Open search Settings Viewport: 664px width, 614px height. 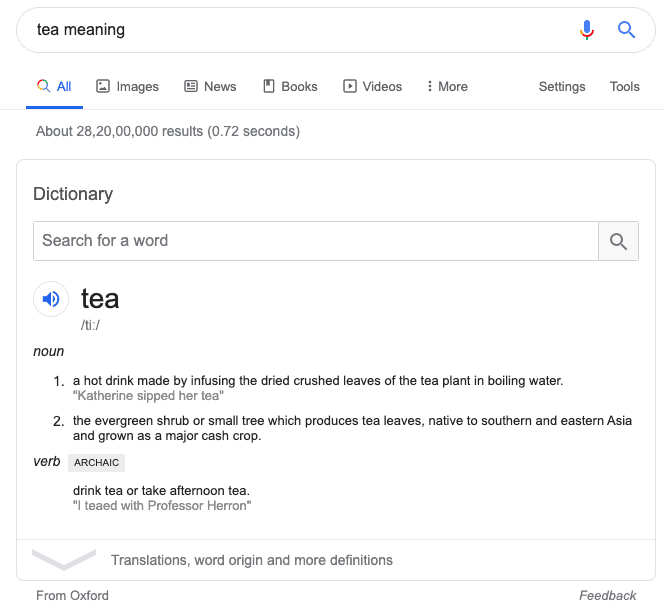562,86
